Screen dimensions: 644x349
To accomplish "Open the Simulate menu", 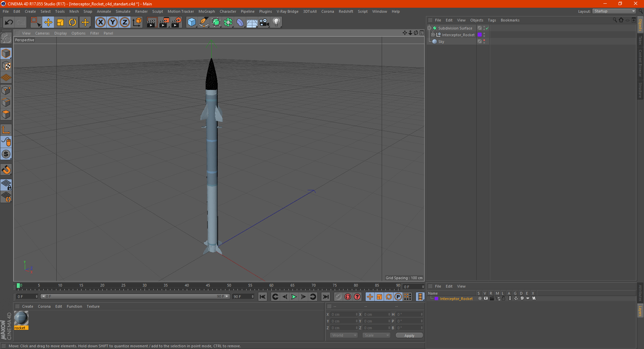I will pyautogui.click(x=123, y=11).
